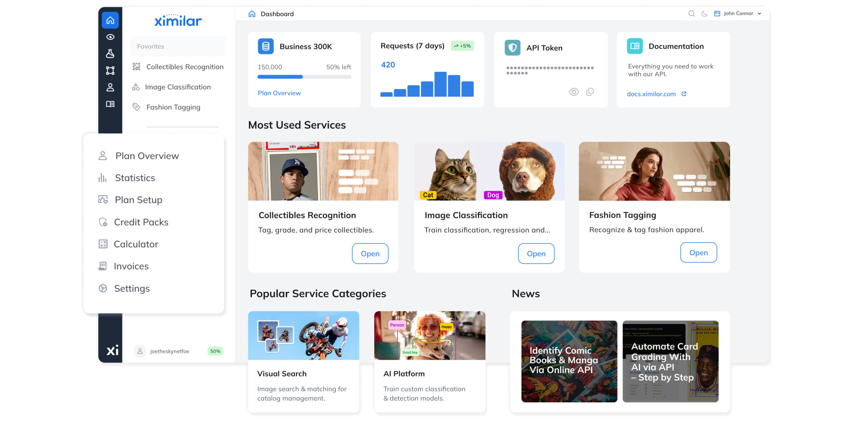The image size is (868, 424).
Task: Select the bounding-box icon in sidebar
Action: coord(110,71)
